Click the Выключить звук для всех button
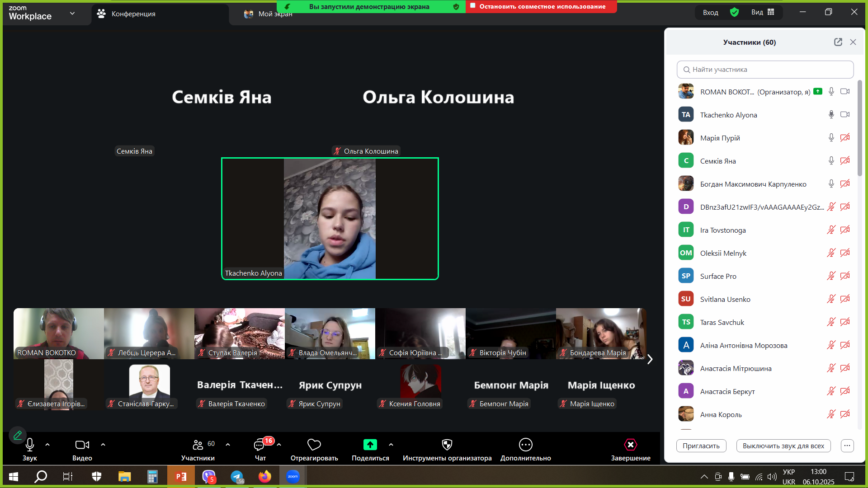The width and height of the screenshot is (868, 488). pos(783,446)
